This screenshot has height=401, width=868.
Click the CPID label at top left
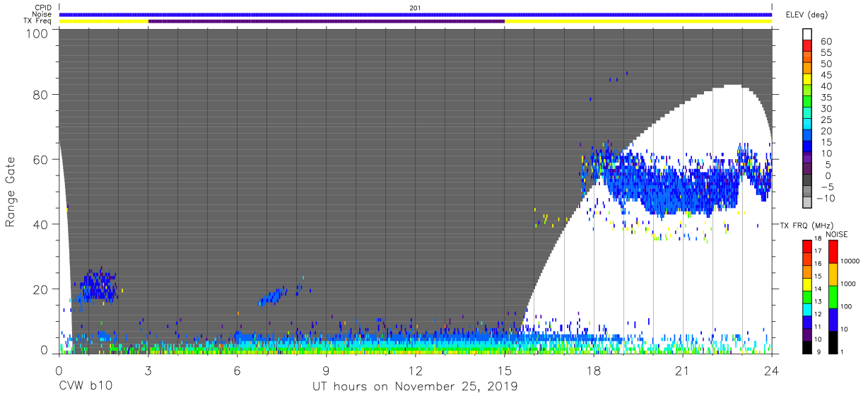point(44,7)
